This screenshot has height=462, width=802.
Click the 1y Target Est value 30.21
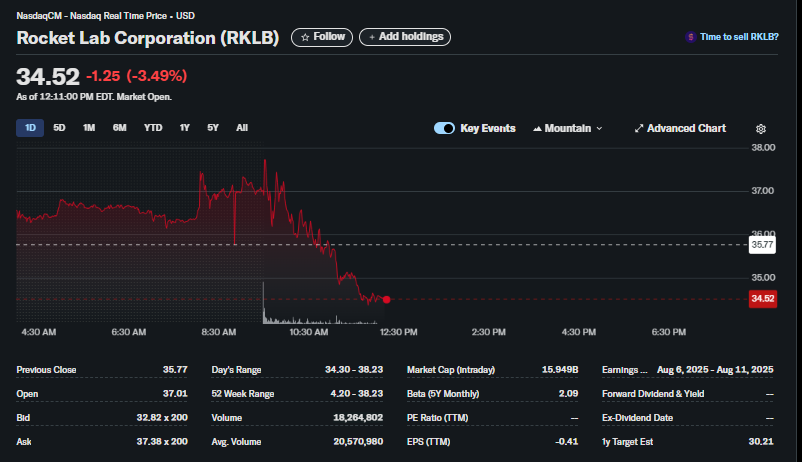[x=761, y=442]
